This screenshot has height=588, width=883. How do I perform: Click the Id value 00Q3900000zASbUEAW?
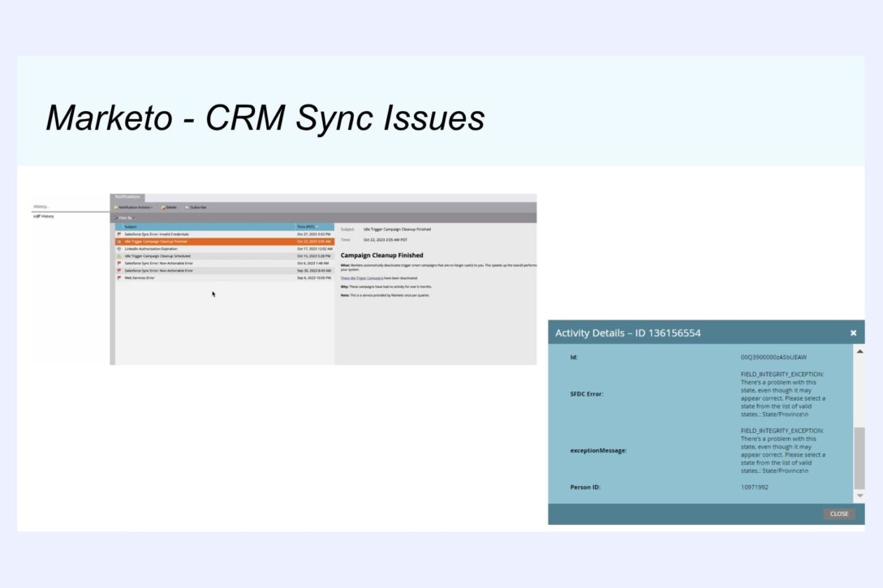773,358
